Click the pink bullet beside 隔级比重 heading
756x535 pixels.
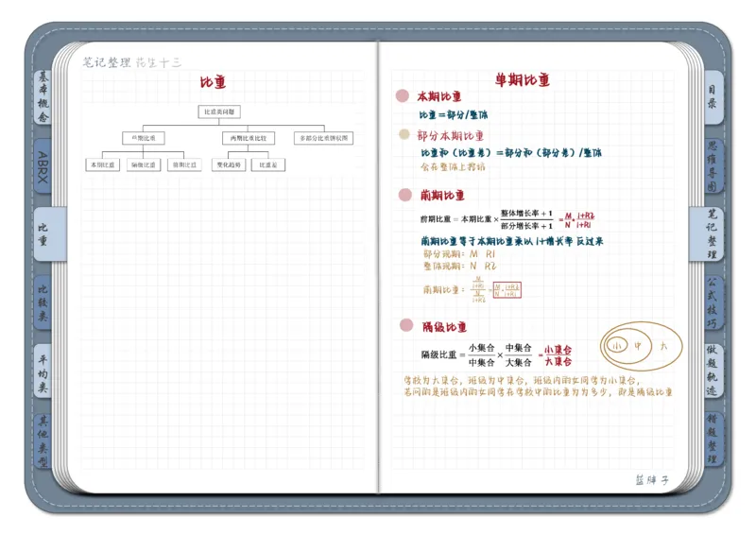405,325
